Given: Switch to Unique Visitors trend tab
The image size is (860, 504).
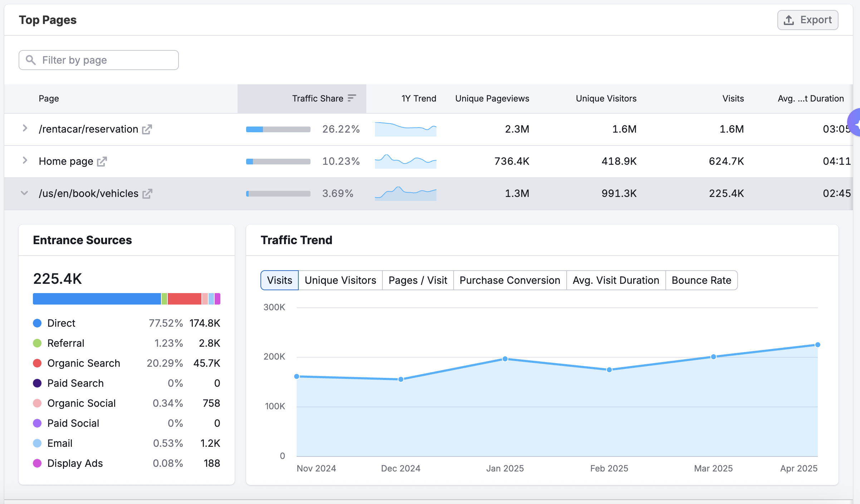Looking at the screenshot, I should 340,280.
